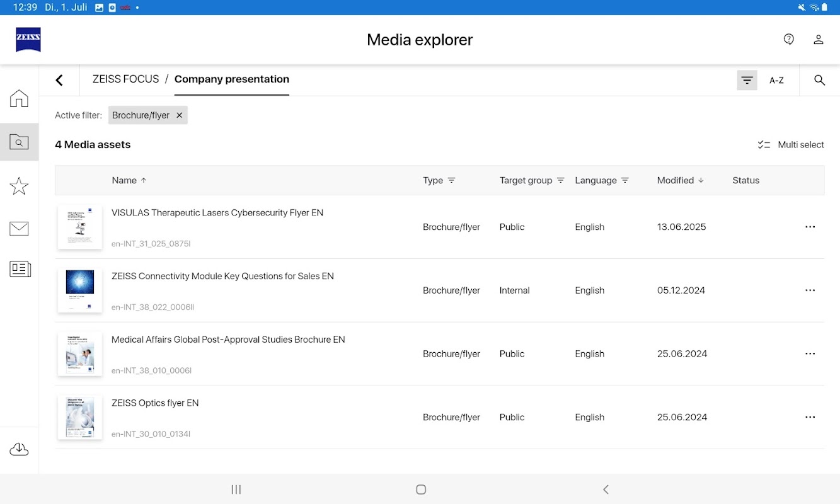Open the Target group column filter
Screen dimensions: 840x504
(x=560, y=180)
